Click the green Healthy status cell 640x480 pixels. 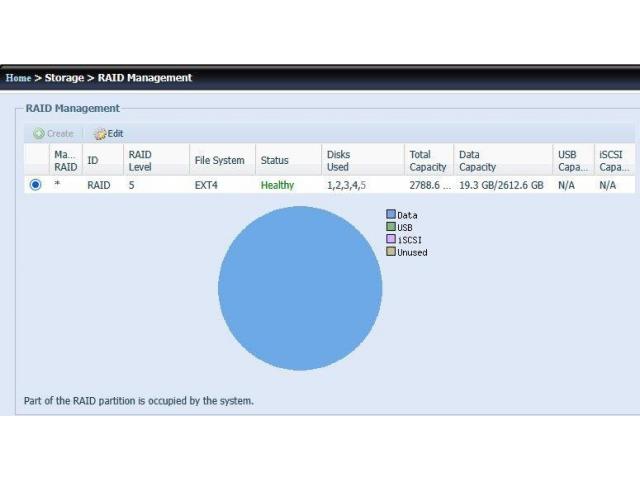[277, 185]
